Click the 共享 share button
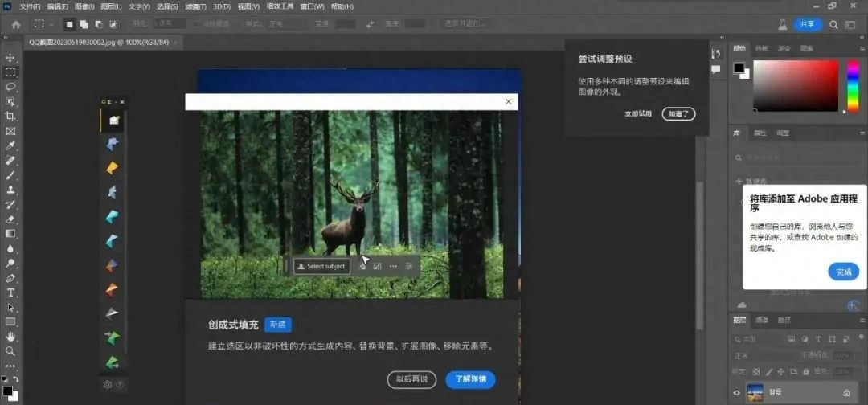The height and width of the screenshot is (405, 868). 809,24
